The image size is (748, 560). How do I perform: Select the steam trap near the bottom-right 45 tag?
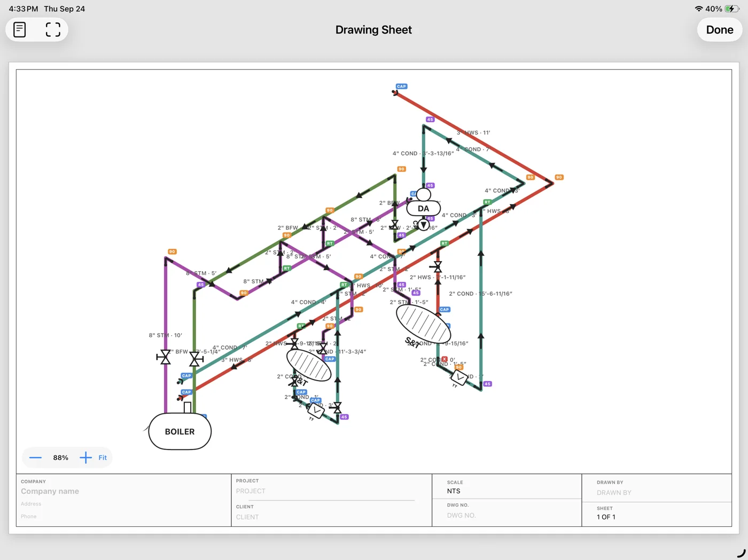tap(459, 377)
